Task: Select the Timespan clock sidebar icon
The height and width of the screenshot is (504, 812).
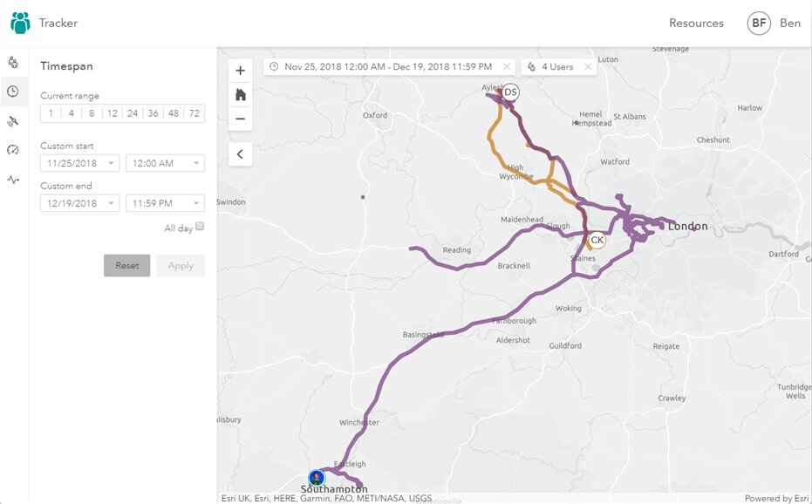Action: click(x=13, y=92)
